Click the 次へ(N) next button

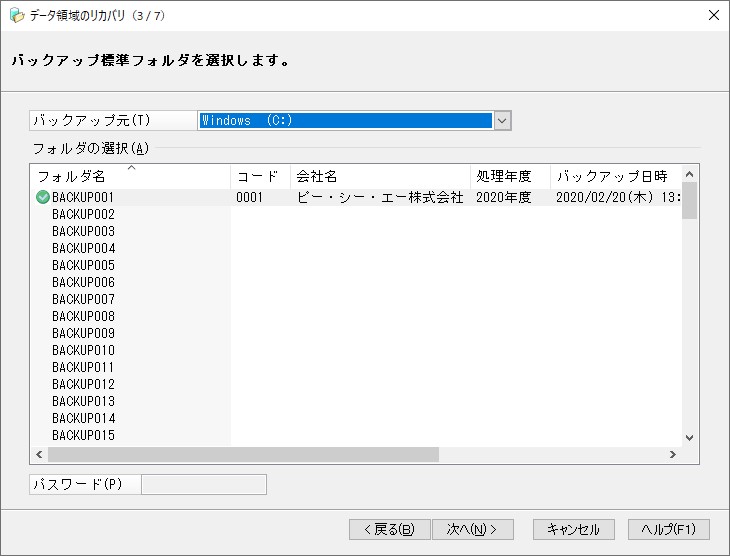473,529
